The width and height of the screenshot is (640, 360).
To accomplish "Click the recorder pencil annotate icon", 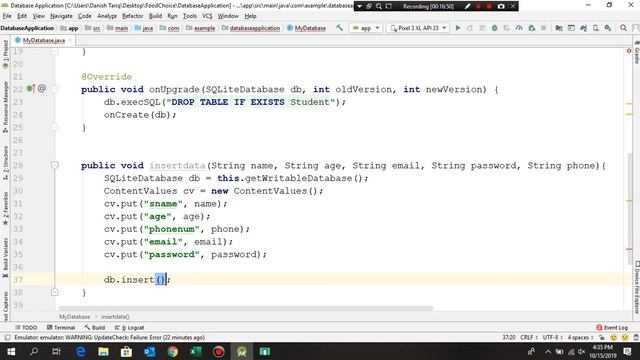I will tap(467, 6).
